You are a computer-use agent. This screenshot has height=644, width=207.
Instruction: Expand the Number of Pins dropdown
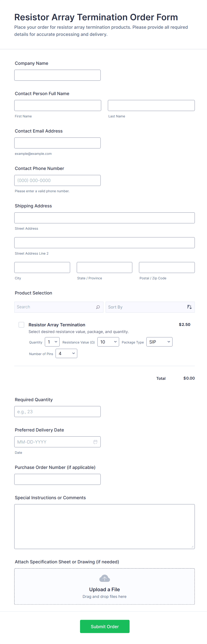point(66,353)
